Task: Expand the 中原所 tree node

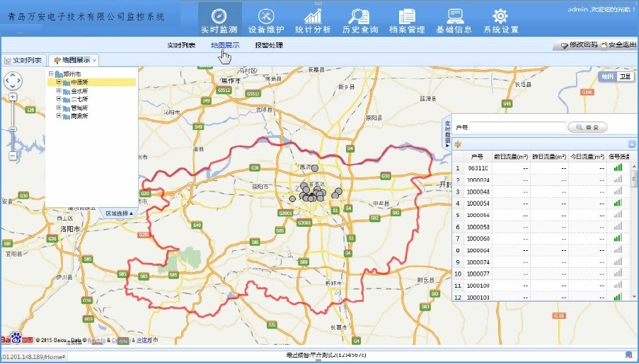Action: [x=59, y=82]
